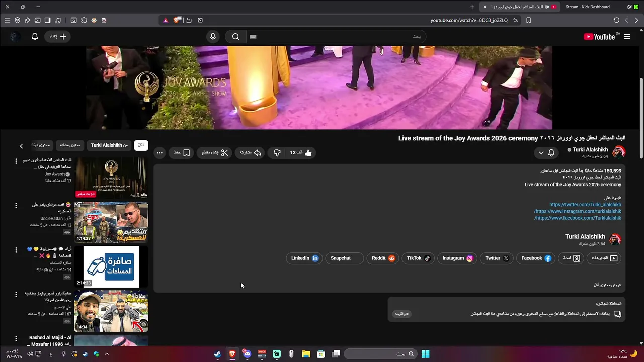Open Brave main hamburger menu
Screen dimensions: 644x362
(x=7, y=20)
